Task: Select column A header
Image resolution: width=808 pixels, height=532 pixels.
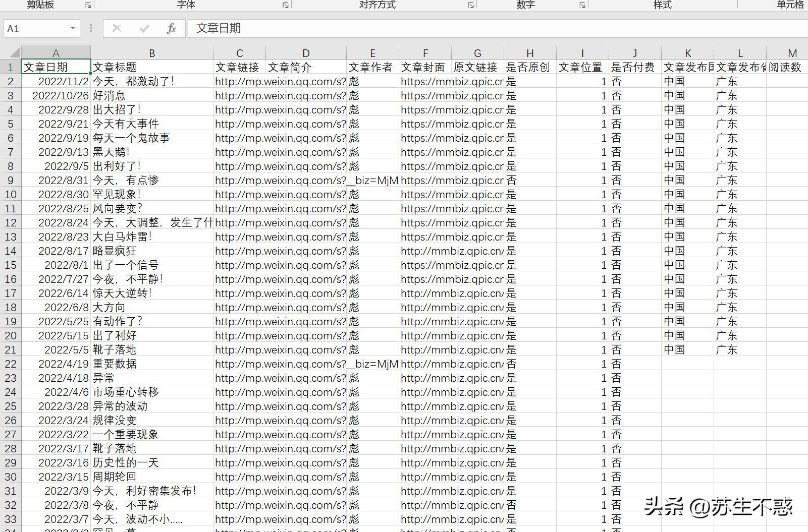Action: [56, 53]
